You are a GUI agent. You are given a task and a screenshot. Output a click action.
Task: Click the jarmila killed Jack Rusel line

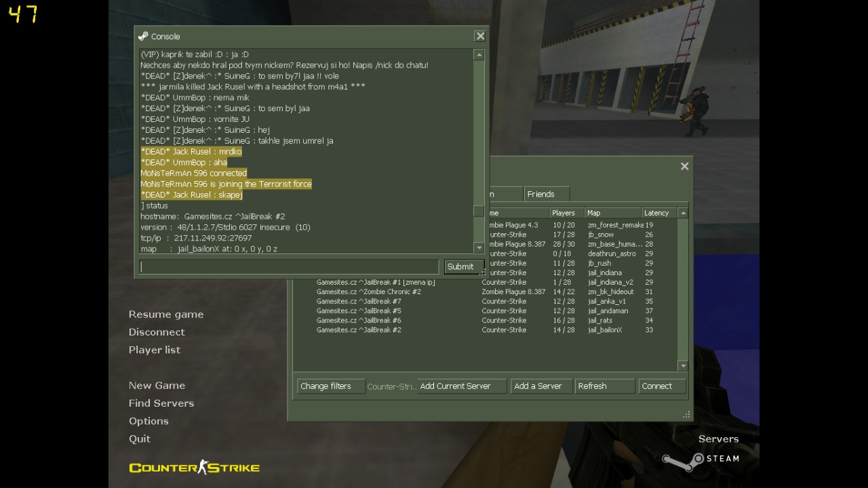pos(253,87)
